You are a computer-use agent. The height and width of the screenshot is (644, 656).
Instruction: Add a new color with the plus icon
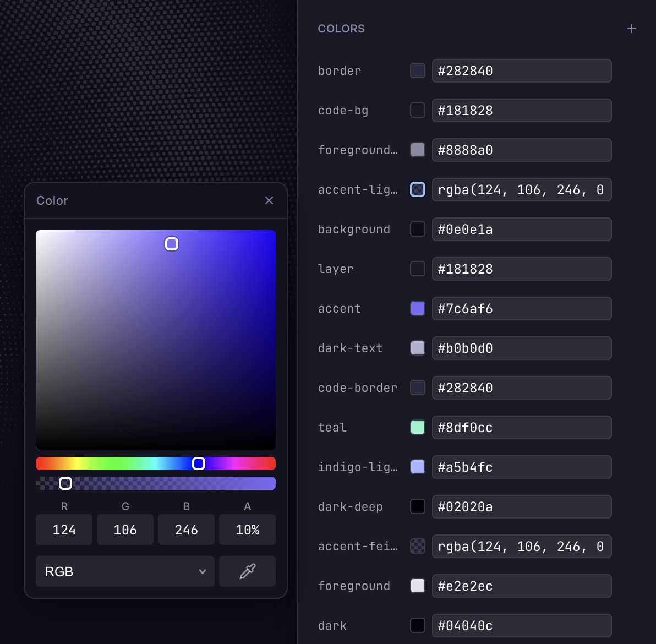click(631, 28)
